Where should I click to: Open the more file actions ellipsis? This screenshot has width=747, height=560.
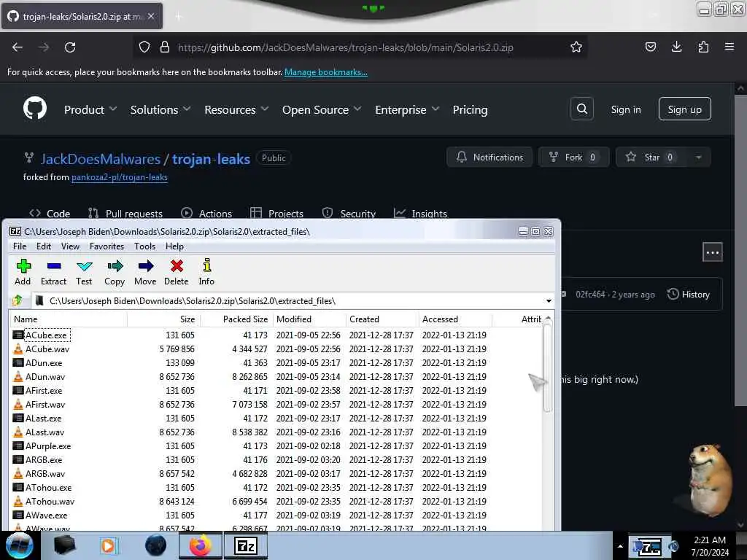712,252
